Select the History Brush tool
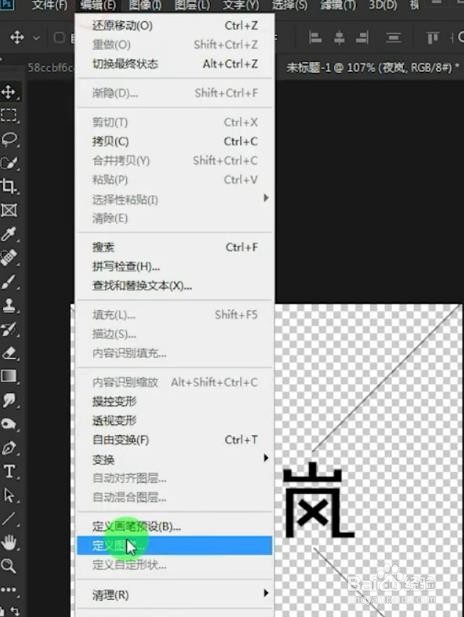Viewport: 464px width, 617px height. coord(9,329)
